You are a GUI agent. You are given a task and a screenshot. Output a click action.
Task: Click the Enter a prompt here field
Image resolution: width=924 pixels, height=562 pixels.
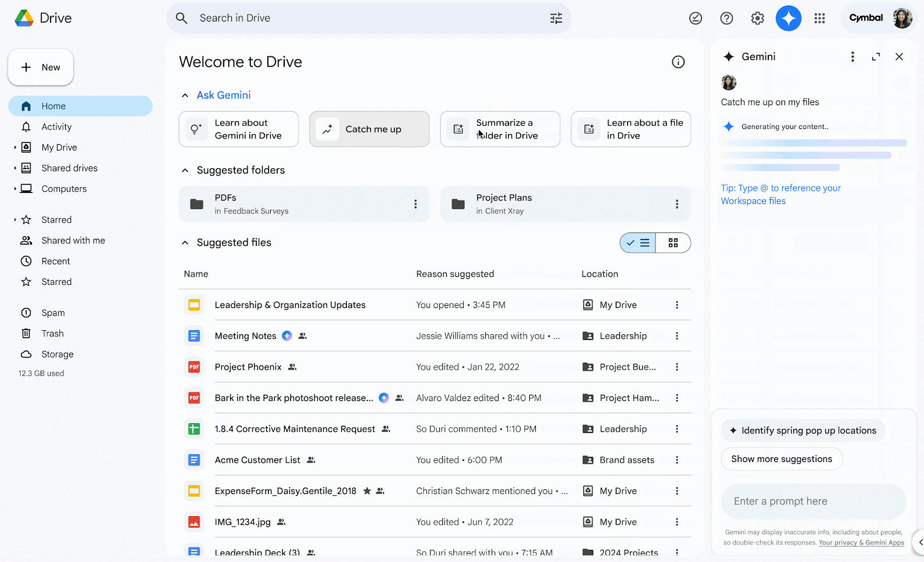click(814, 502)
